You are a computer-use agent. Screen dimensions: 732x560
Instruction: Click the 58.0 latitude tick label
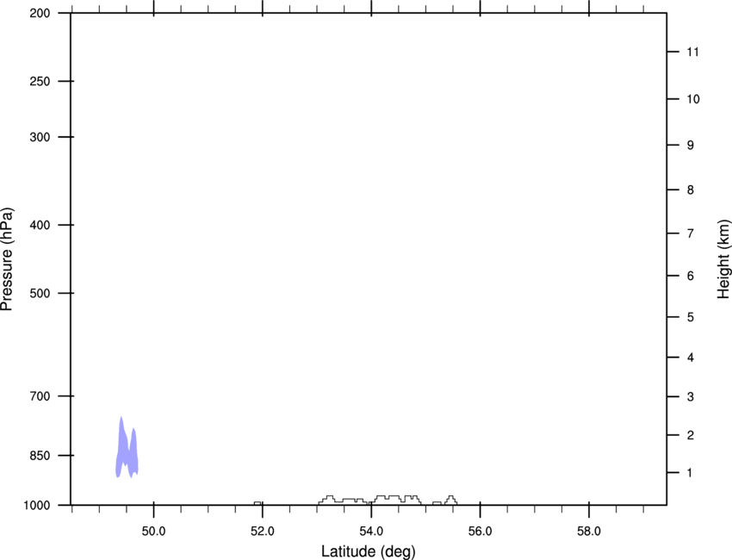[x=589, y=532]
